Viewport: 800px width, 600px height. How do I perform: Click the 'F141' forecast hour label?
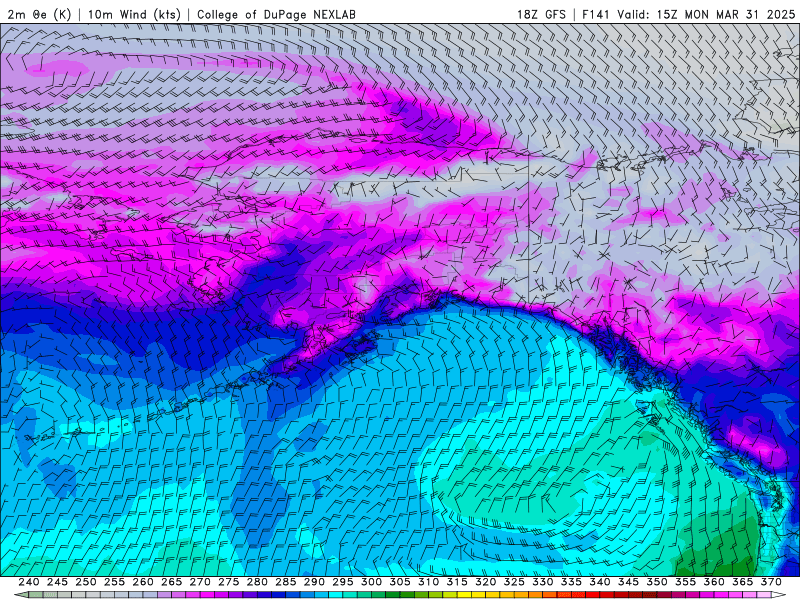tap(596, 14)
